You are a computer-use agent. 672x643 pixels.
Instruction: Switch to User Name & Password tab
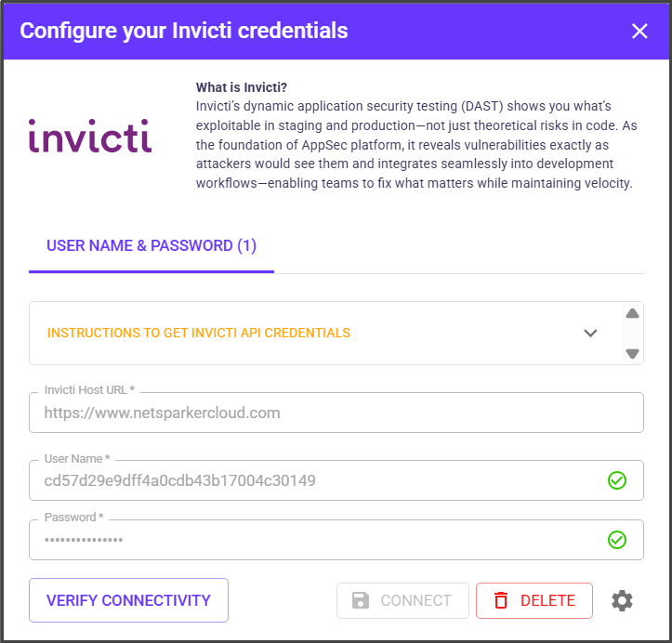pos(152,246)
